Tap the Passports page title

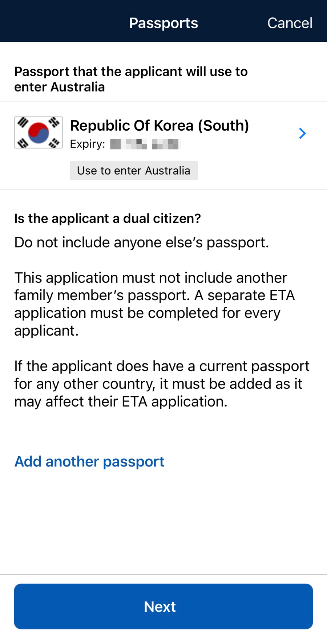tap(163, 23)
